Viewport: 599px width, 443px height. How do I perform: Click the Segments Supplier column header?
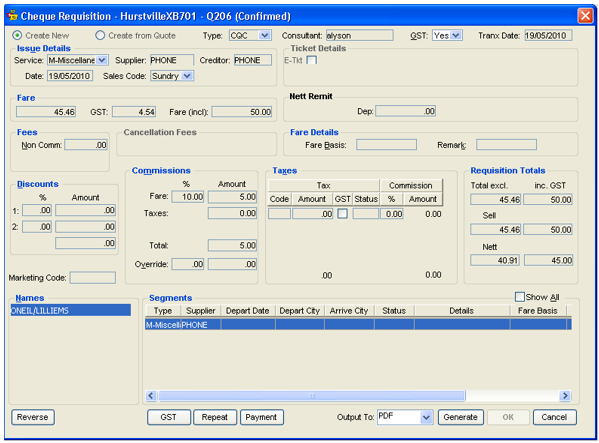click(x=201, y=310)
